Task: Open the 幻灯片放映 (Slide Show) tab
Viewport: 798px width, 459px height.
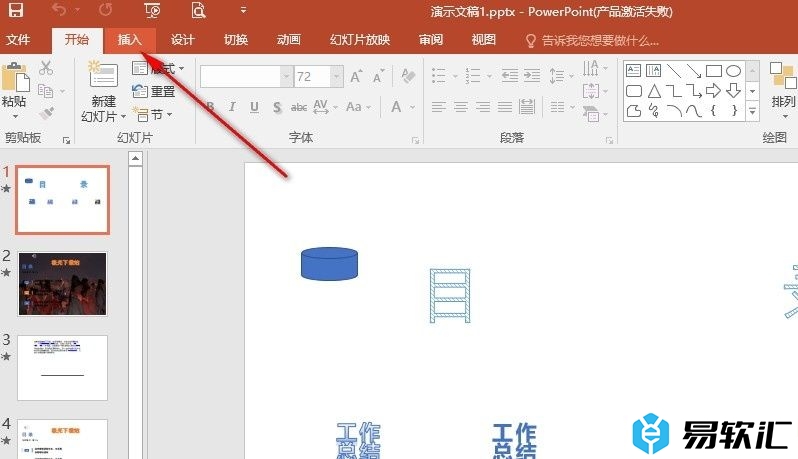Action: click(x=360, y=40)
